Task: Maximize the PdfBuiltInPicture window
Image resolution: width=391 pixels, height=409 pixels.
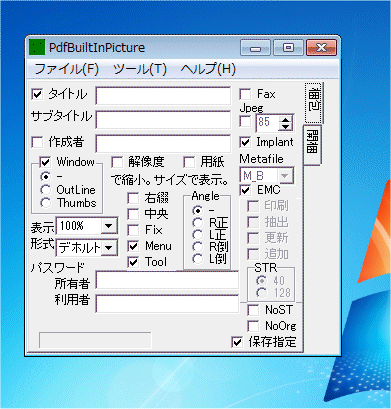Action: (x=288, y=48)
